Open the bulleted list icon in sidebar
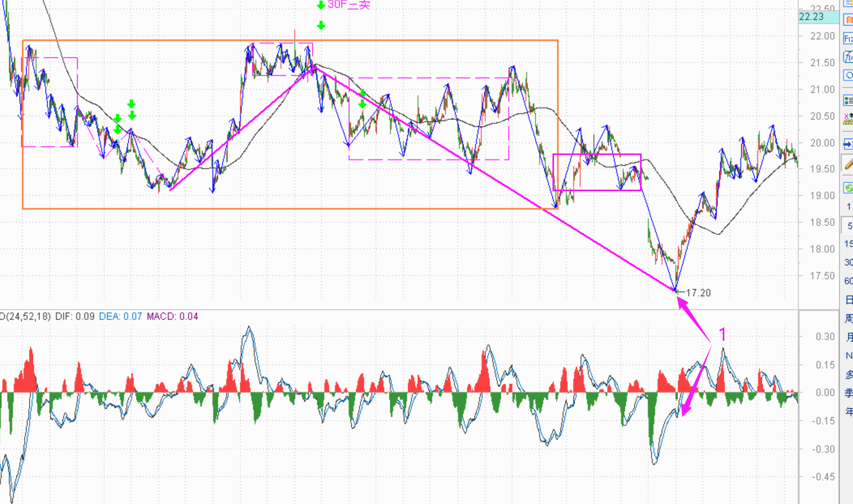 tap(848, 100)
